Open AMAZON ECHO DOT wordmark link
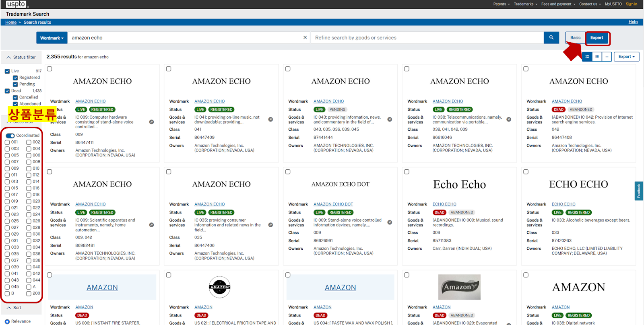This screenshot has width=644, height=325. pyautogui.click(x=333, y=204)
